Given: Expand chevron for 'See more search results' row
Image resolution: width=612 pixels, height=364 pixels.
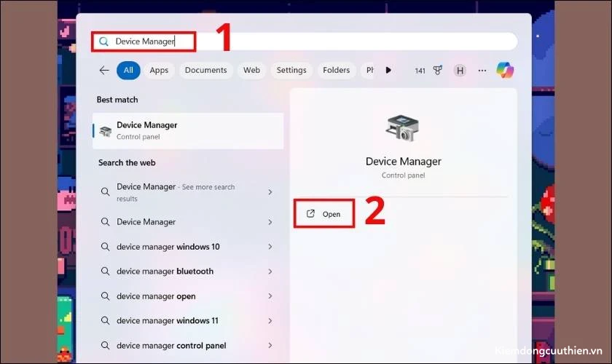Looking at the screenshot, I should [270, 192].
